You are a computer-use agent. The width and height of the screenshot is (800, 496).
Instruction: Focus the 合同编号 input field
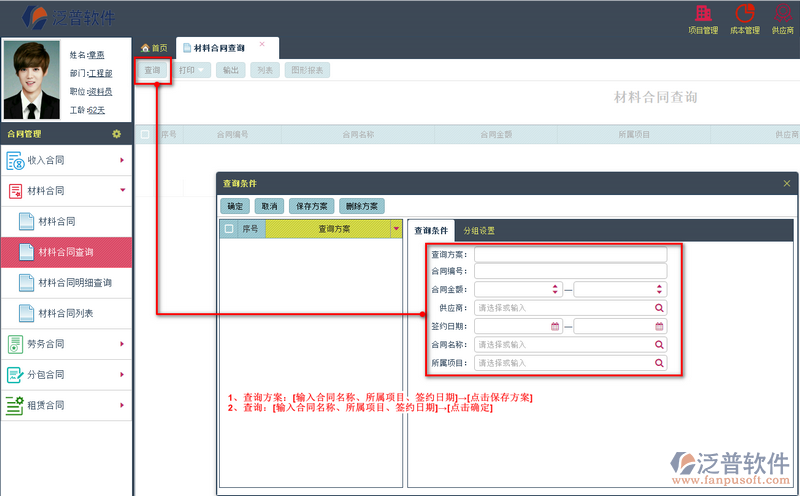(570, 271)
